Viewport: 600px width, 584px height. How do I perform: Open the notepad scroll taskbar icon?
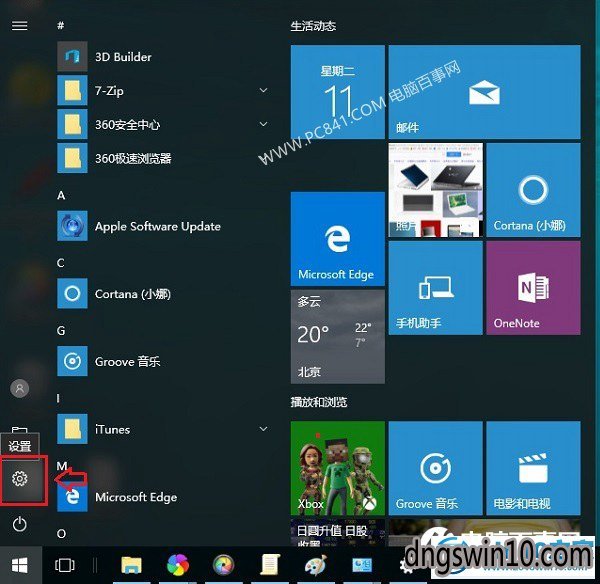(x=269, y=565)
